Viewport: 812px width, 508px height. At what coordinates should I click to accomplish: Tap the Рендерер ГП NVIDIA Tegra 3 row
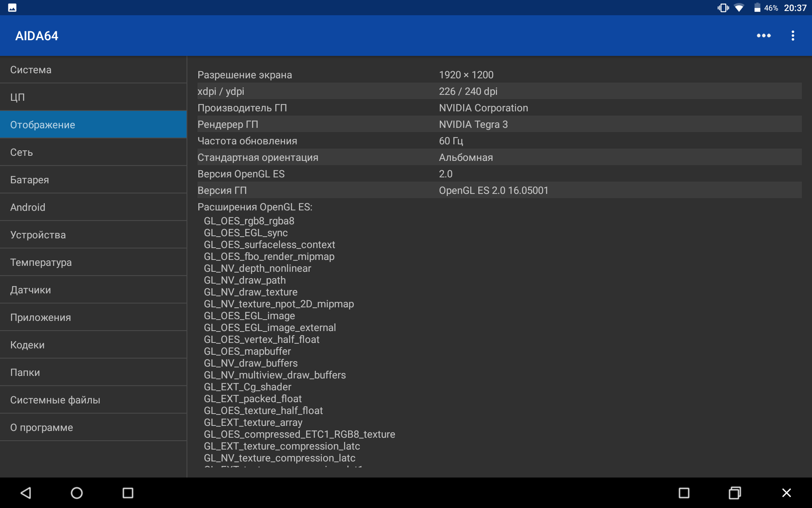pyautogui.click(x=499, y=124)
